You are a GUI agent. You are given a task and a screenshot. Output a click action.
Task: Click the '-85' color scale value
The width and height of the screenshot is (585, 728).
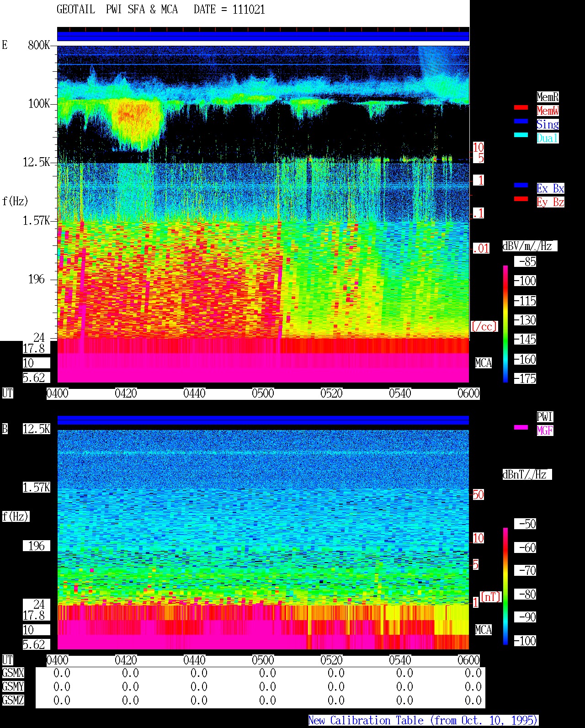[525, 262]
